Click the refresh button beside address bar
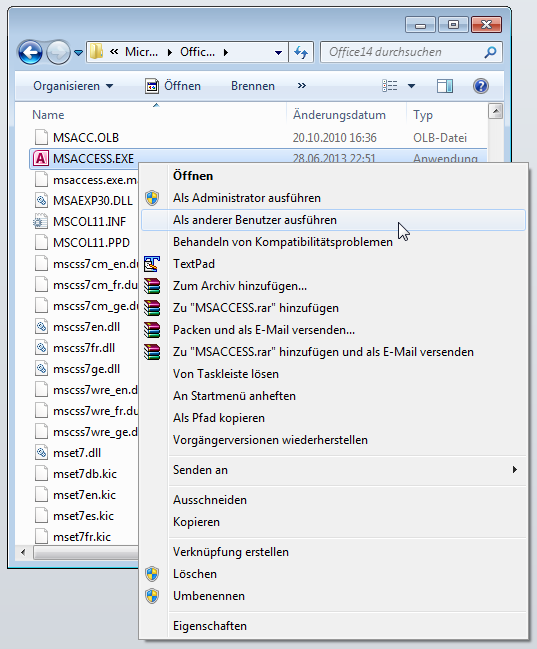Image resolution: width=537 pixels, height=649 pixels. (x=301, y=52)
